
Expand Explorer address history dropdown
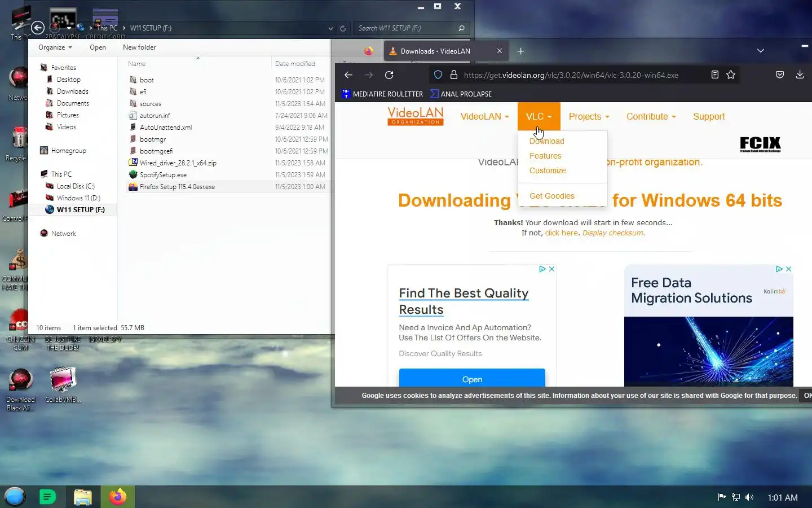[x=330, y=28]
